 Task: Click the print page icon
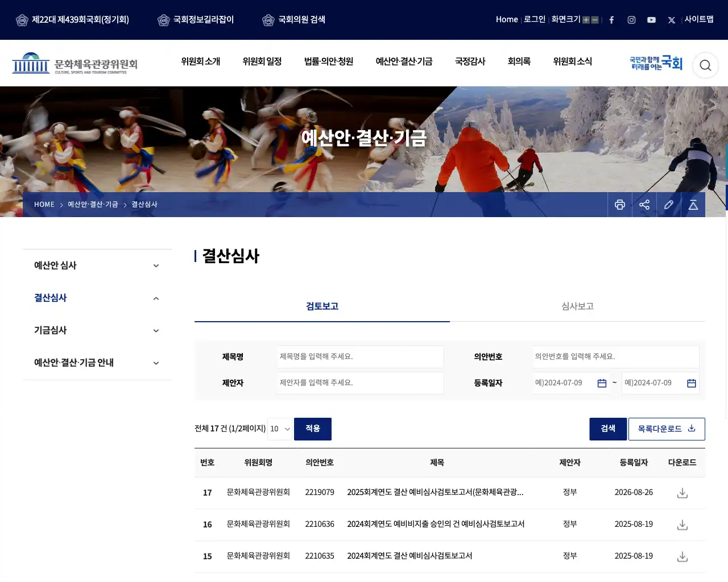(620, 205)
